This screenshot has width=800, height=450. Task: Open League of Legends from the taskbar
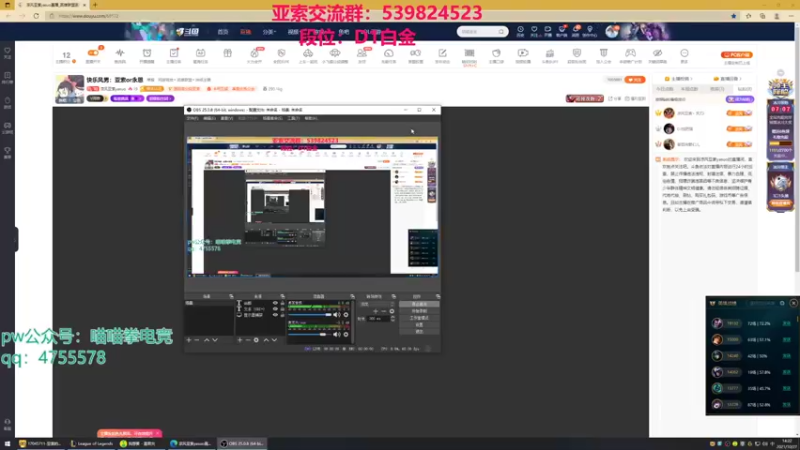[92, 443]
